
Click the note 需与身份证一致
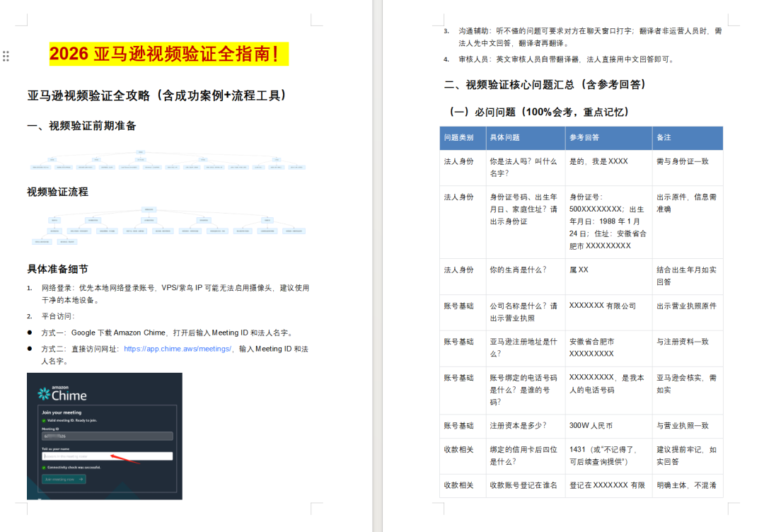(x=683, y=161)
